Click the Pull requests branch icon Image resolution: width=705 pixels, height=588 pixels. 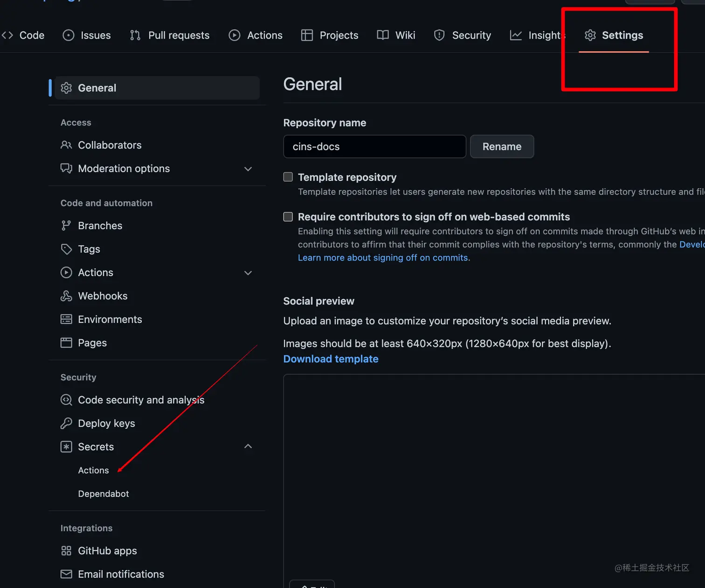tap(135, 35)
